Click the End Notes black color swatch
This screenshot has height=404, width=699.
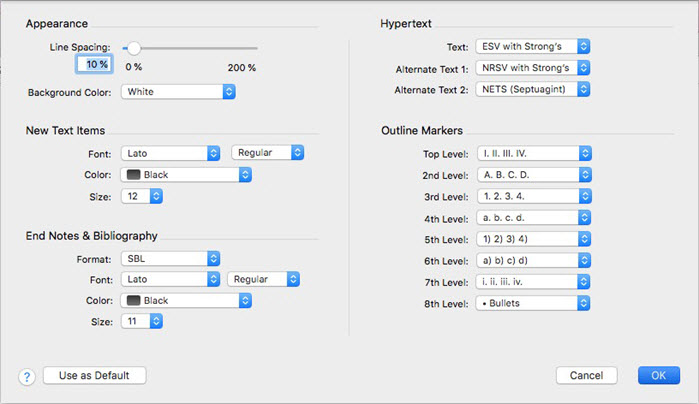coord(131,300)
